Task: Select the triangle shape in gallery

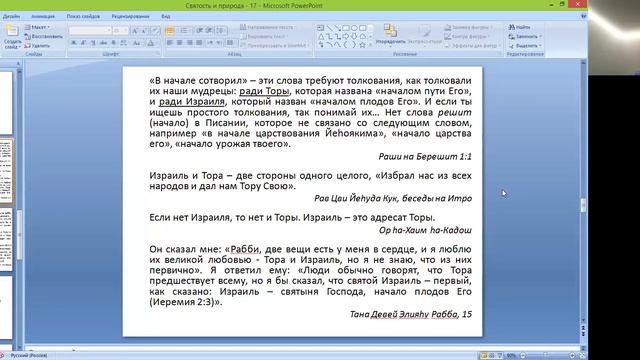Action: (x=321, y=36)
